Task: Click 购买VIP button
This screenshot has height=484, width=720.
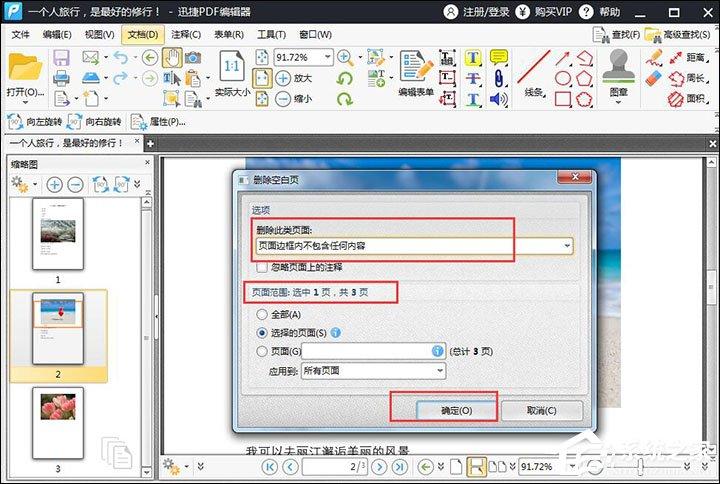Action: pos(544,11)
